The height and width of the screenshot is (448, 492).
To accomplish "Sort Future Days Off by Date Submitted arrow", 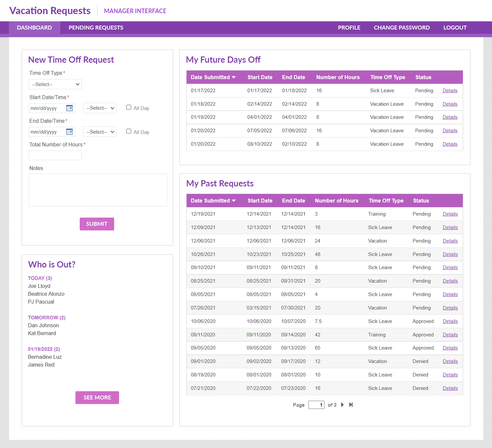I will click(234, 77).
